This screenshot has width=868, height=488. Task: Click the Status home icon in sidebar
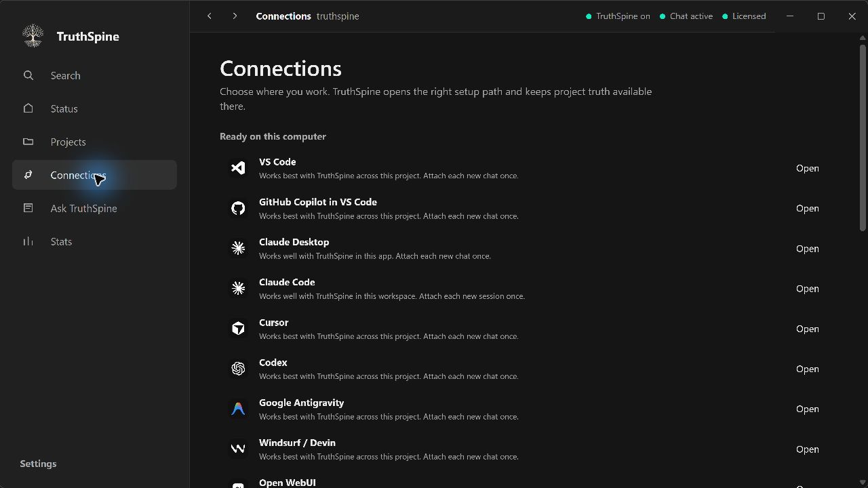(28, 108)
